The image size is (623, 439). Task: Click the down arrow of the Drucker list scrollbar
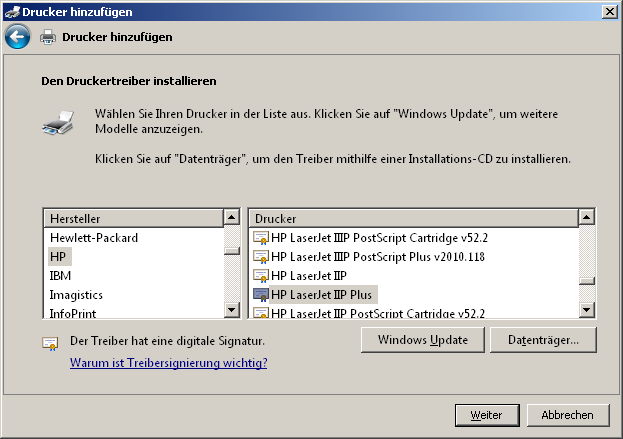586,309
